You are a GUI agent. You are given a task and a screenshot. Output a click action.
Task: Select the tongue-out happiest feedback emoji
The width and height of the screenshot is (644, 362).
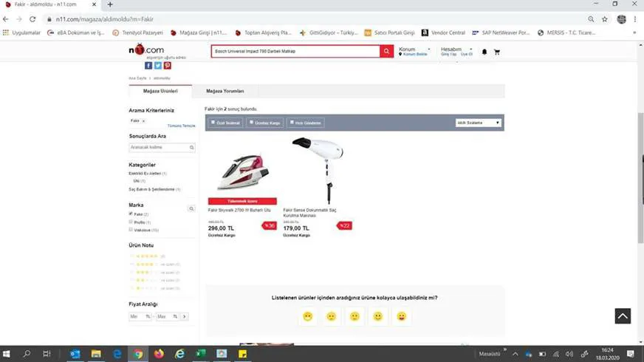click(401, 316)
